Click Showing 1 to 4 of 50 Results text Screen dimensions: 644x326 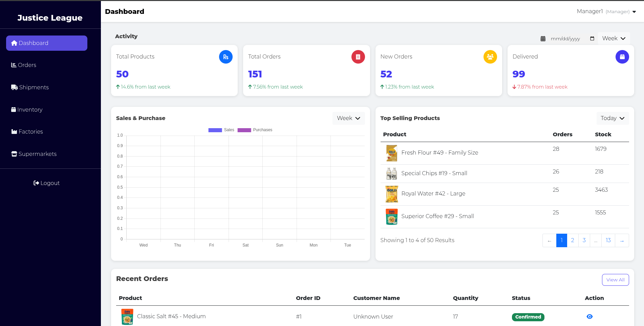pyautogui.click(x=417, y=240)
